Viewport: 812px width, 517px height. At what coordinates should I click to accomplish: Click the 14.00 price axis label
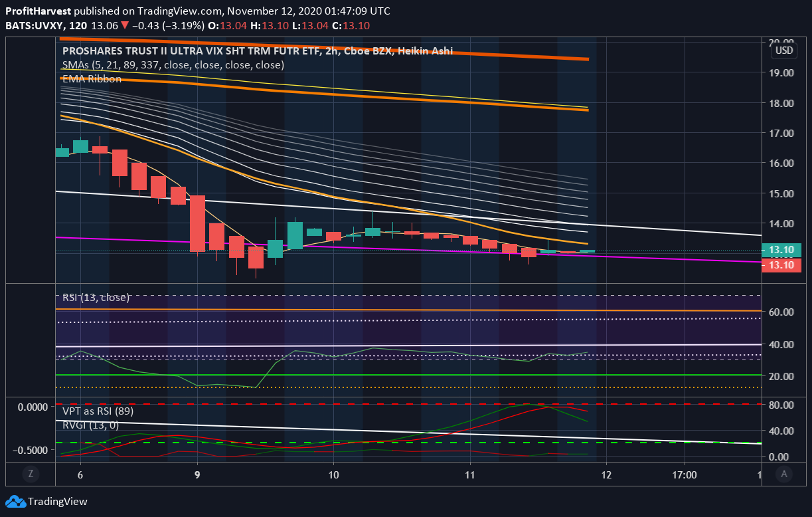781,223
